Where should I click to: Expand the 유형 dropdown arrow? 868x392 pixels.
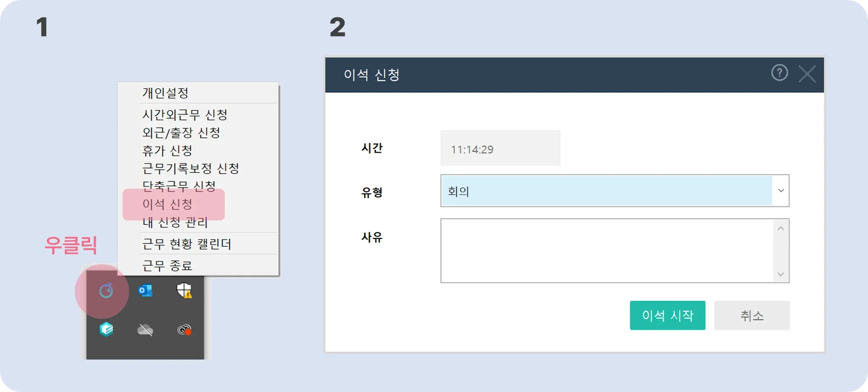pos(781,191)
